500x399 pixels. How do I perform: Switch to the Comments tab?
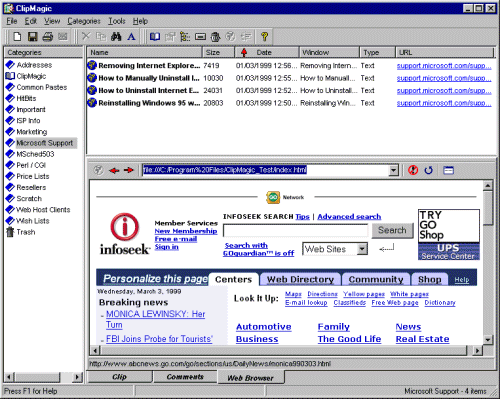(185, 377)
